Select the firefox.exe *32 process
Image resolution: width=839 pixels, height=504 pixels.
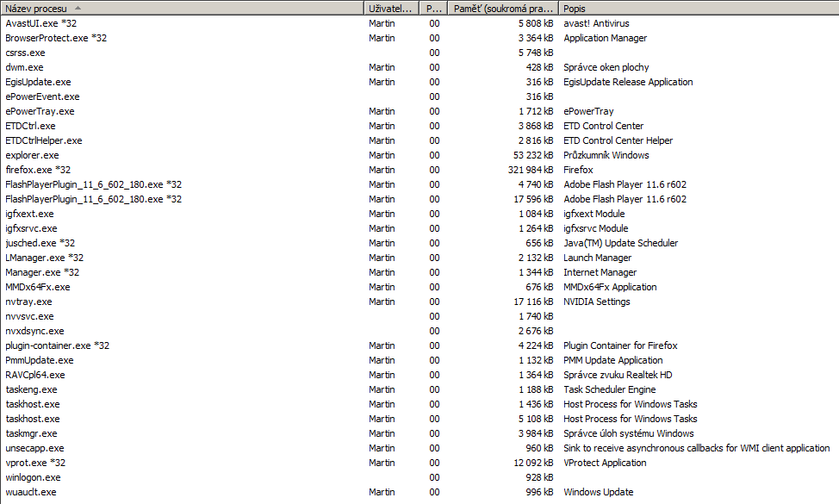tap(38, 170)
